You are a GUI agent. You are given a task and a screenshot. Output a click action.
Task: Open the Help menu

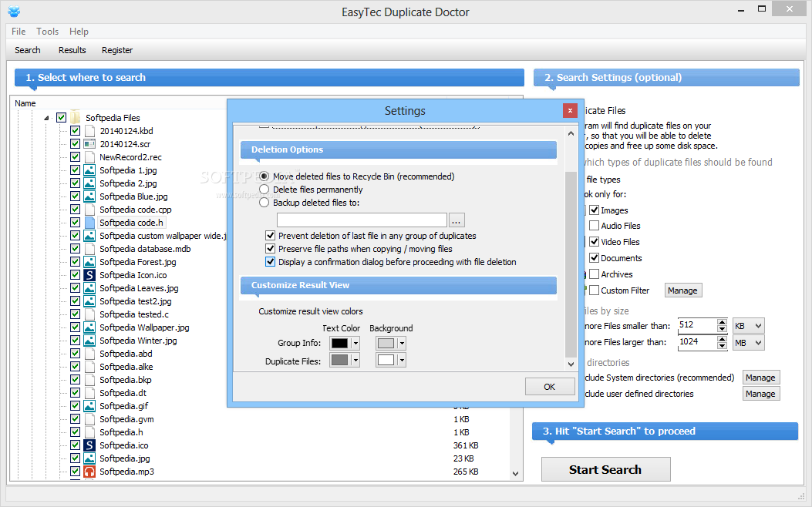click(79, 32)
